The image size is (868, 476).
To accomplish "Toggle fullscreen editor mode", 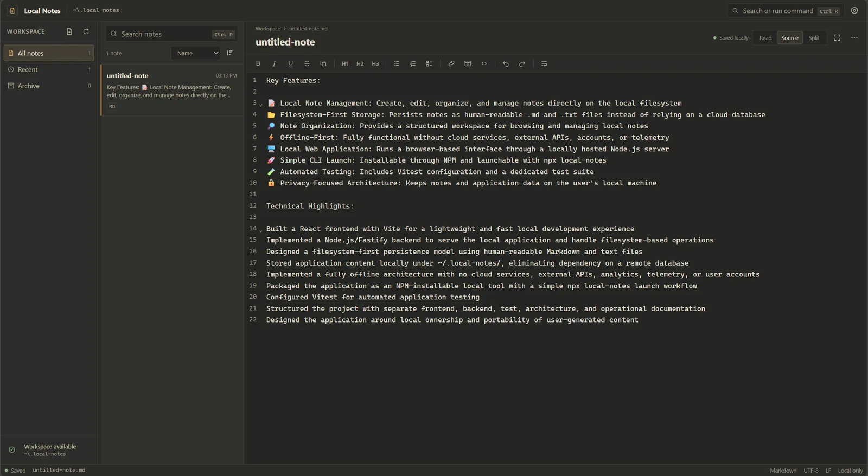I will coord(837,37).
